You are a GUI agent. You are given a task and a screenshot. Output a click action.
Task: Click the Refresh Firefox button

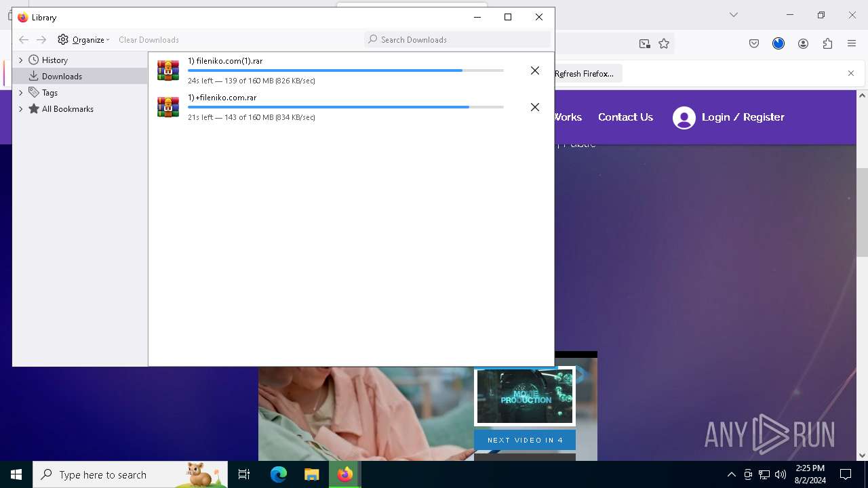click(x=584, y=73)
